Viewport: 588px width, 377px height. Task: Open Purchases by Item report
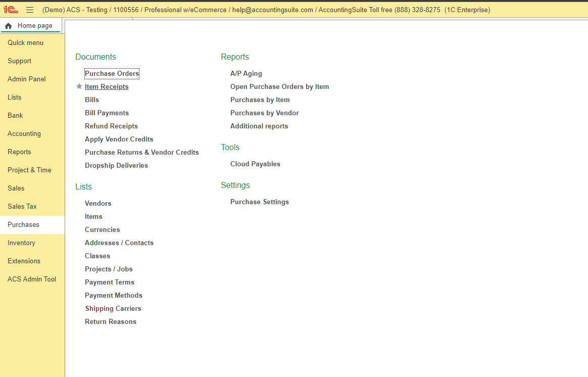point(260,100)
